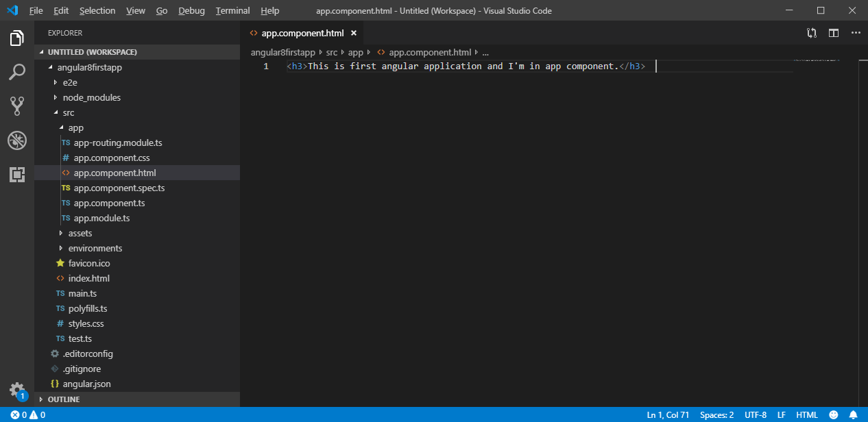
Task: Open the File menu
Action: click(x=36, y=10)
